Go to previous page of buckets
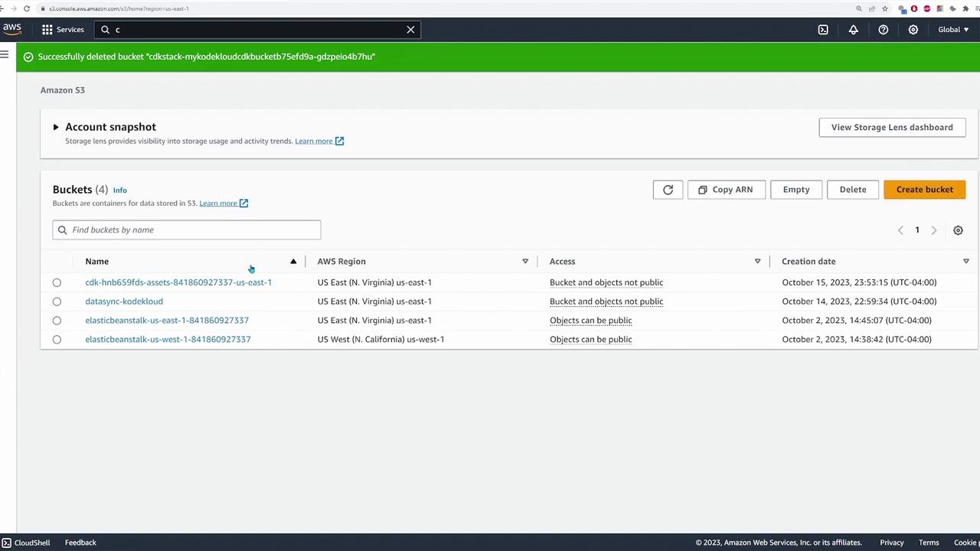The height and width of the screenshot is (551, 980). [x=900, y=230]
